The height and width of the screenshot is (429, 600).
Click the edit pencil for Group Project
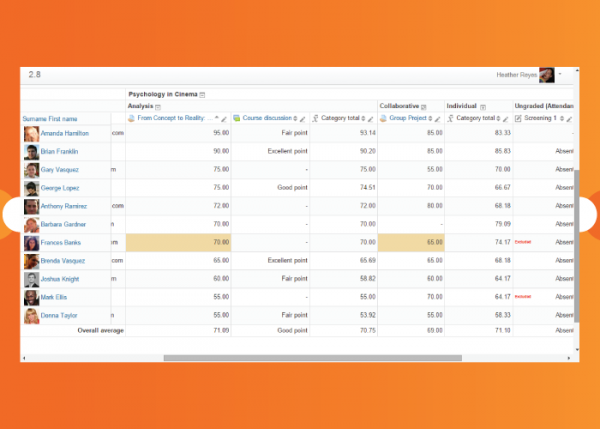click(x=440, y=118)
